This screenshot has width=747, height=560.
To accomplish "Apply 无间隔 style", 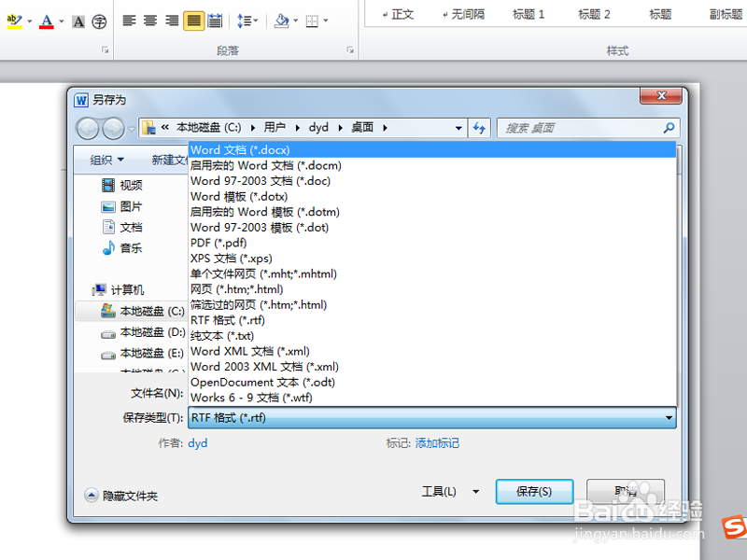I will (463, 14).
